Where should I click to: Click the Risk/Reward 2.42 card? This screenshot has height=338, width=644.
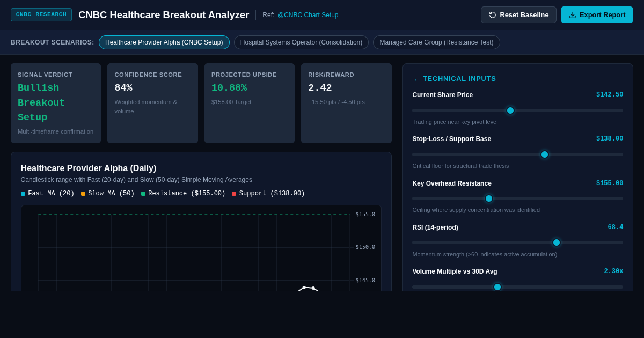[x=346, y=104]
